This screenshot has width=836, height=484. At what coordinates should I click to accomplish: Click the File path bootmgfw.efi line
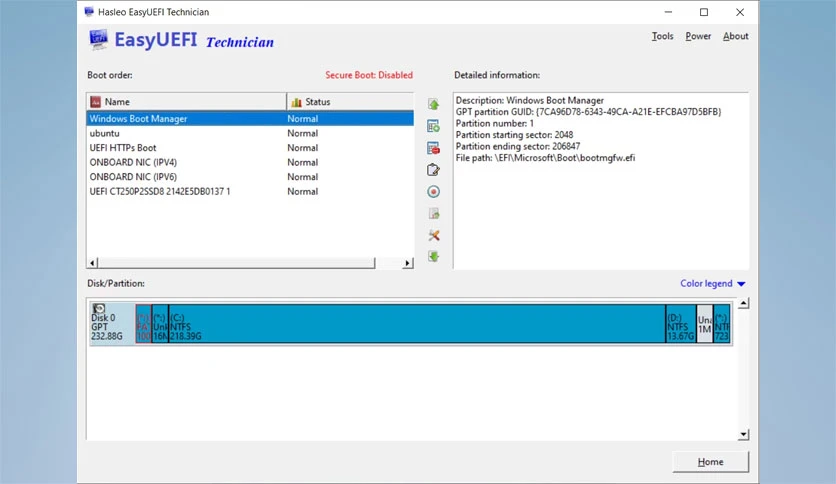point(545,158)
